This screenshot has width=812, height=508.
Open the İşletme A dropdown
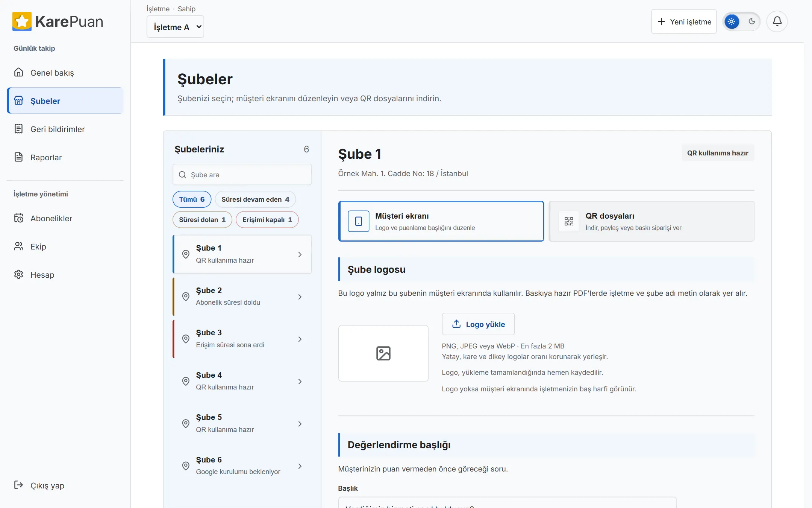pyautogui.click(x=175, y=27)
